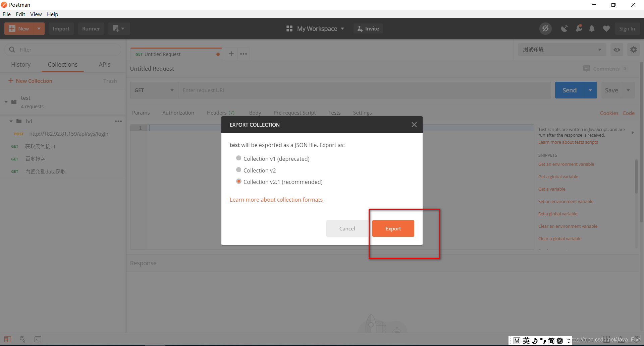The image size is (644, 346).
Task: Open the Save button dropdown arrow
Action: 628,90
